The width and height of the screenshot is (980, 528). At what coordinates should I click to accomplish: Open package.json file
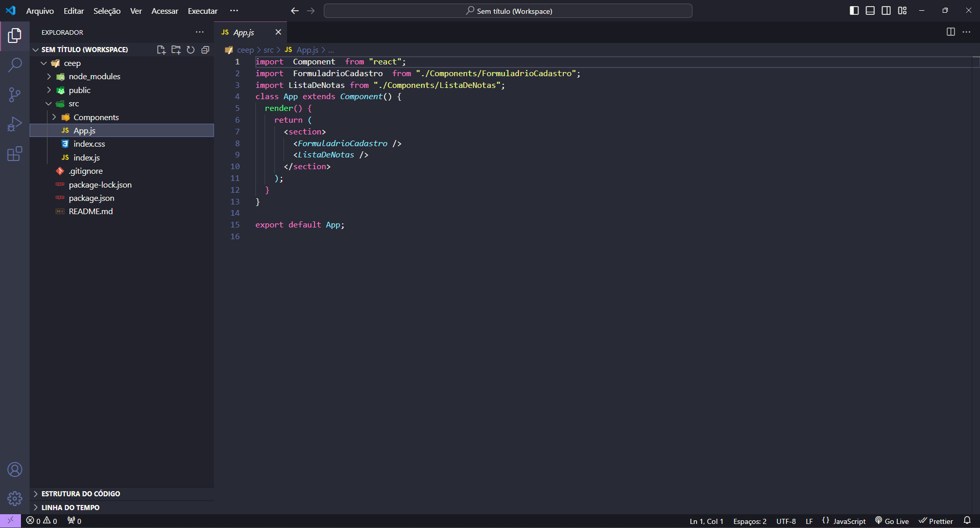(122, 198)
